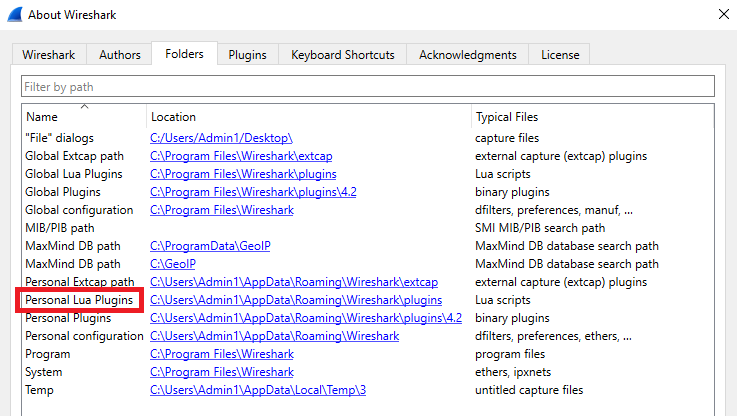Screen dimensions: 737x416
Task: Sort by the Typical Files column header
Action: [590, 117]
